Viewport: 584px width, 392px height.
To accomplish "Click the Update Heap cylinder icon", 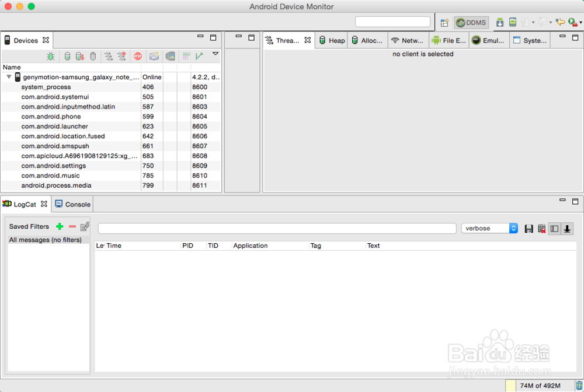I will 67,56.
